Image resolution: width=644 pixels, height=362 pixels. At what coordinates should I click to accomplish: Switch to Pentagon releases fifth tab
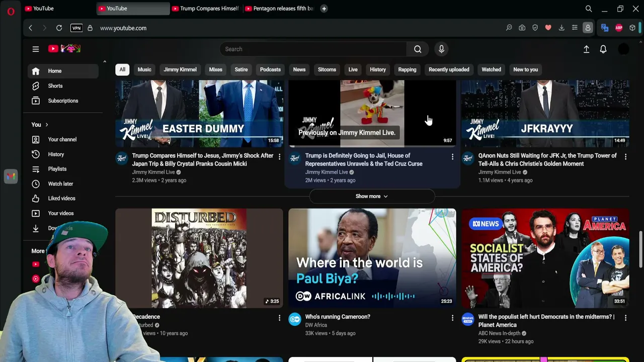[279, 9]
